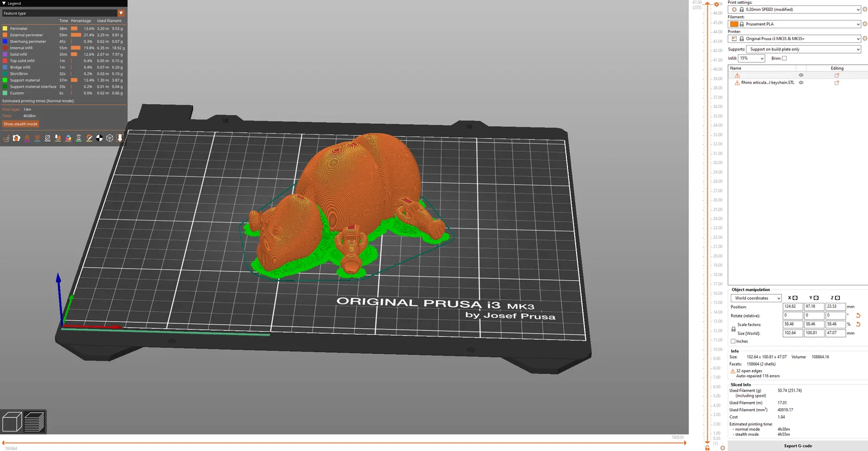Enable the Brim checkbox
Image resolution: width=868 pixels, height=451 pixels.
[784, 58]
